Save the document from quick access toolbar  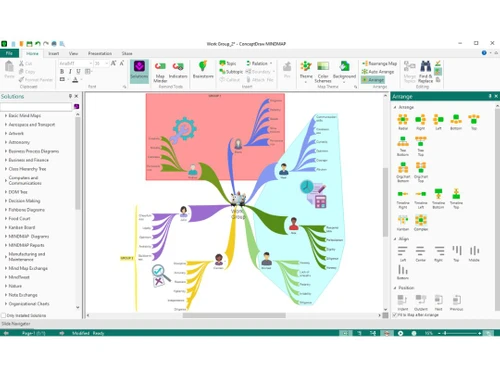click(29, 44)
